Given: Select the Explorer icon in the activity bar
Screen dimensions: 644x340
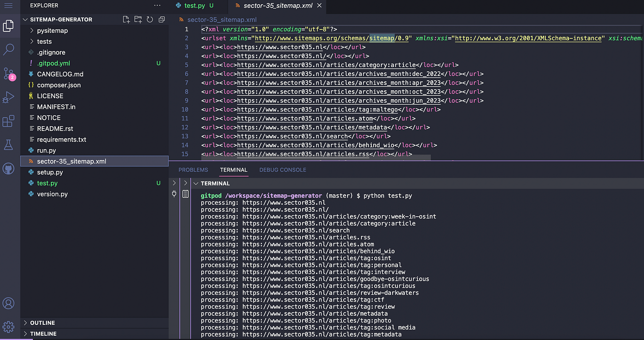Looking at the screenshot, I should click(9, 27).
